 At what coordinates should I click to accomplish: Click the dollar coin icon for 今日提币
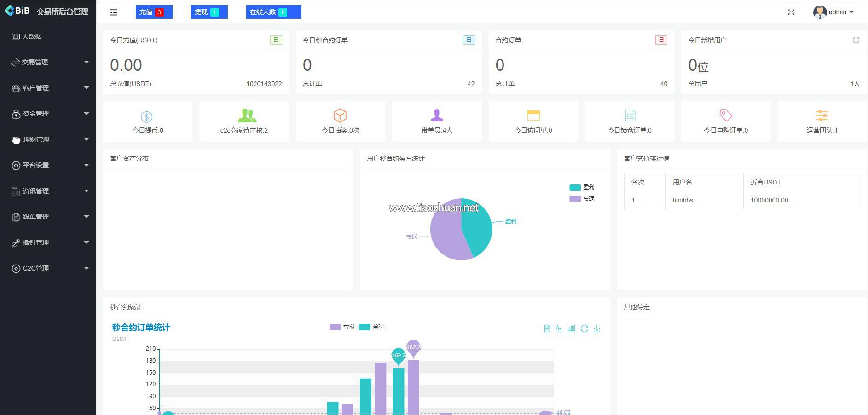pos(146,117)
